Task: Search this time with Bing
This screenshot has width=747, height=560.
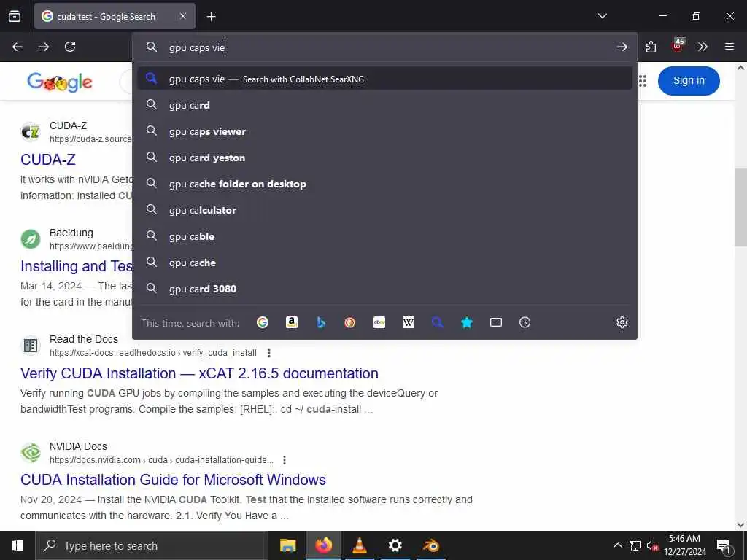Action: (321, 322)
